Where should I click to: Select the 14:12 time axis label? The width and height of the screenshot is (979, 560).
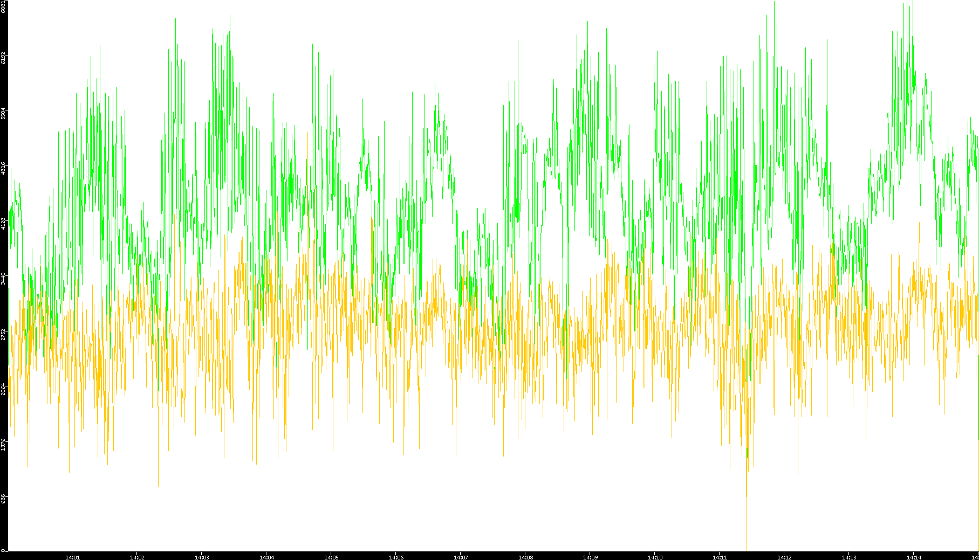click(784, 557)
